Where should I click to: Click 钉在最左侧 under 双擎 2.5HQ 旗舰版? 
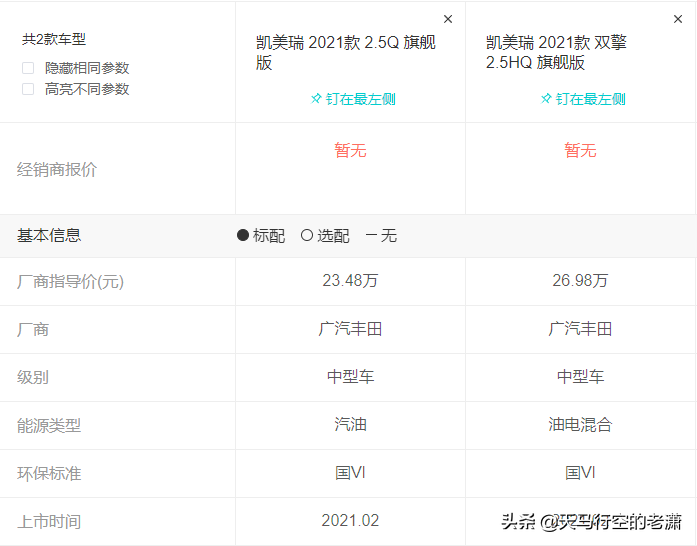590,99
